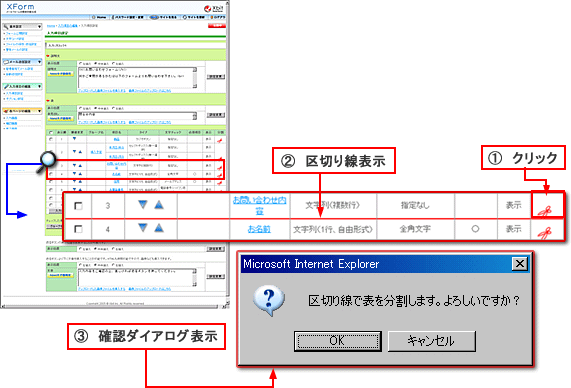This screenshot has height=388, width=571.
Task: Tick the checkbox for row 4
Action: coord(78,229)
